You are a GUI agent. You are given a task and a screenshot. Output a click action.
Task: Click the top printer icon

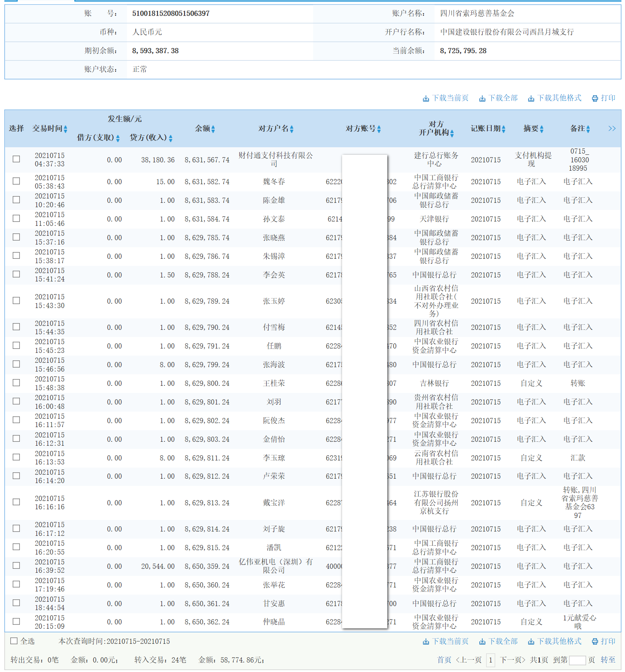595,98
